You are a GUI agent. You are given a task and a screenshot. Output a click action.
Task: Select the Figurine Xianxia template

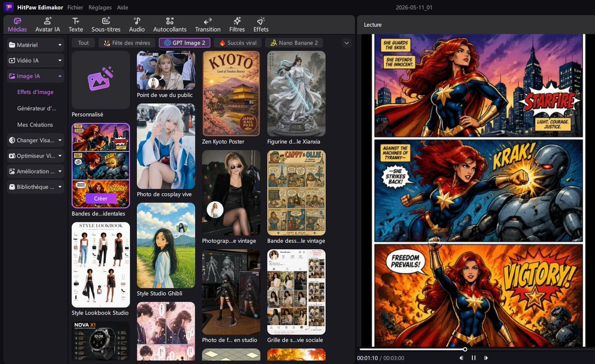pyautogui.click(x=297, y=94)
